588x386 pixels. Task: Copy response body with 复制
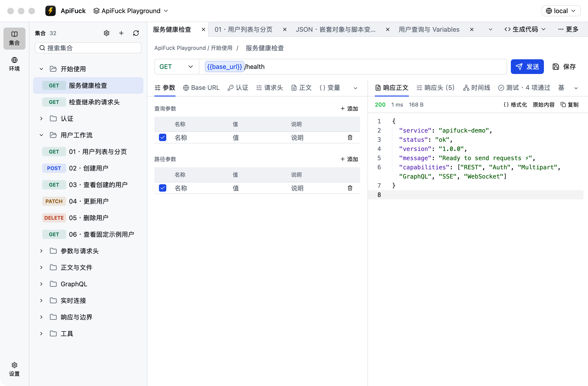[569, 105]
